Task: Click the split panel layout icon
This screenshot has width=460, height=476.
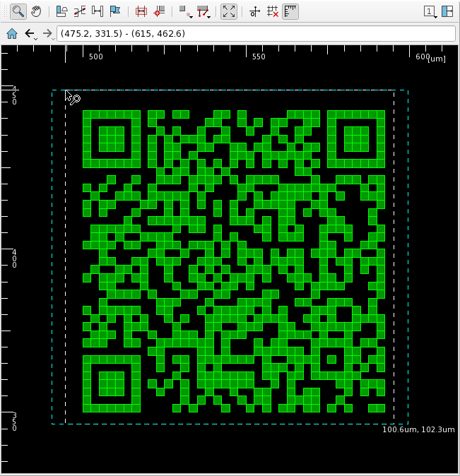Action: tap(447, 12)
